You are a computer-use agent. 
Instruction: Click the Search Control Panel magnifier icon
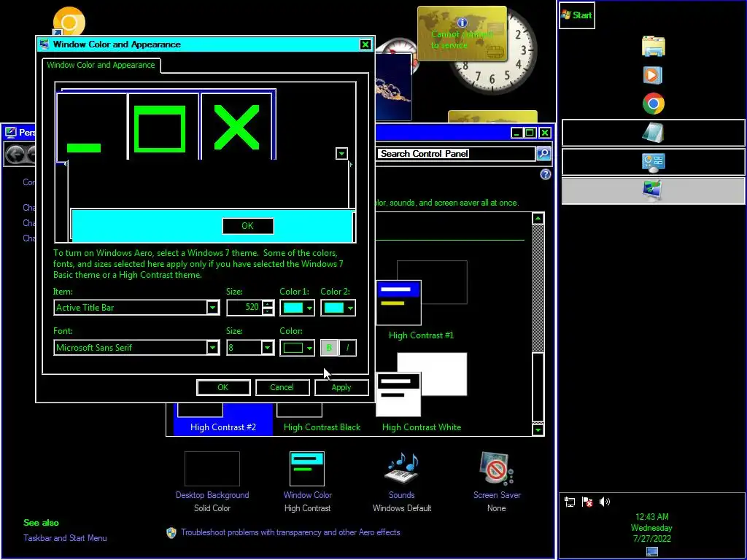click(543, 153)
